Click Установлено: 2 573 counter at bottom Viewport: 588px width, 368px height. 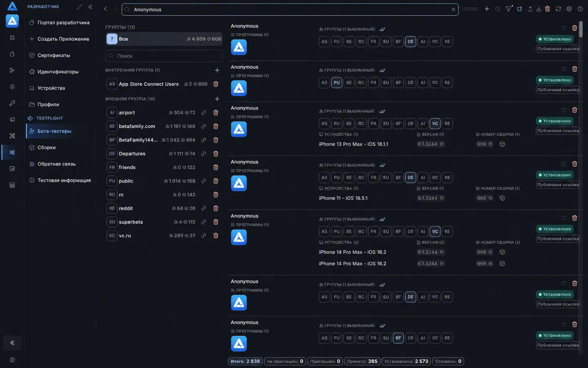click(x=406, y=361)
